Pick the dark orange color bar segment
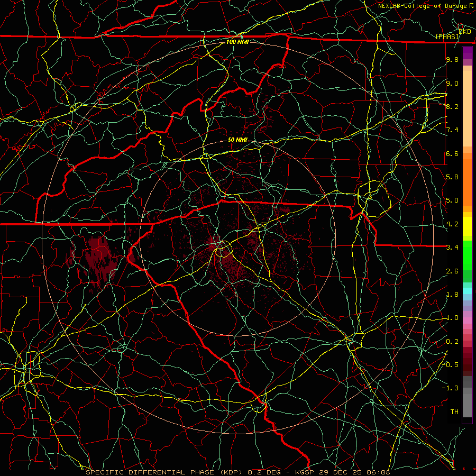The image size is (476, 476). 467,182
